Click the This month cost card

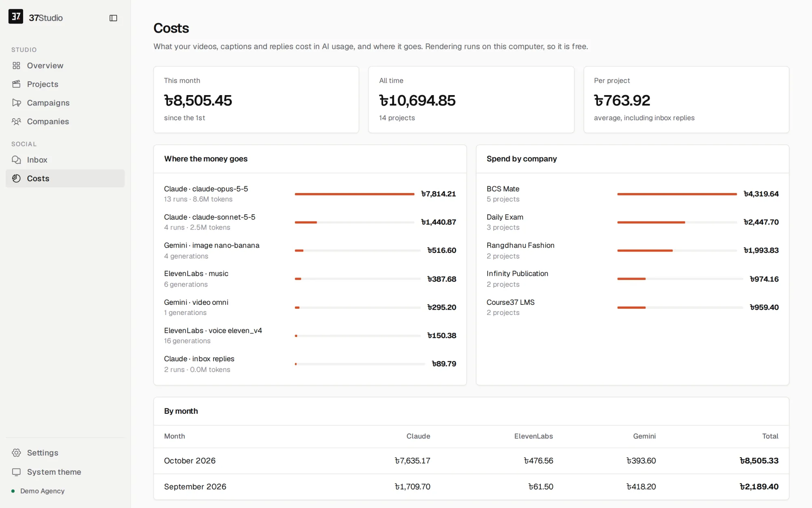256,100
